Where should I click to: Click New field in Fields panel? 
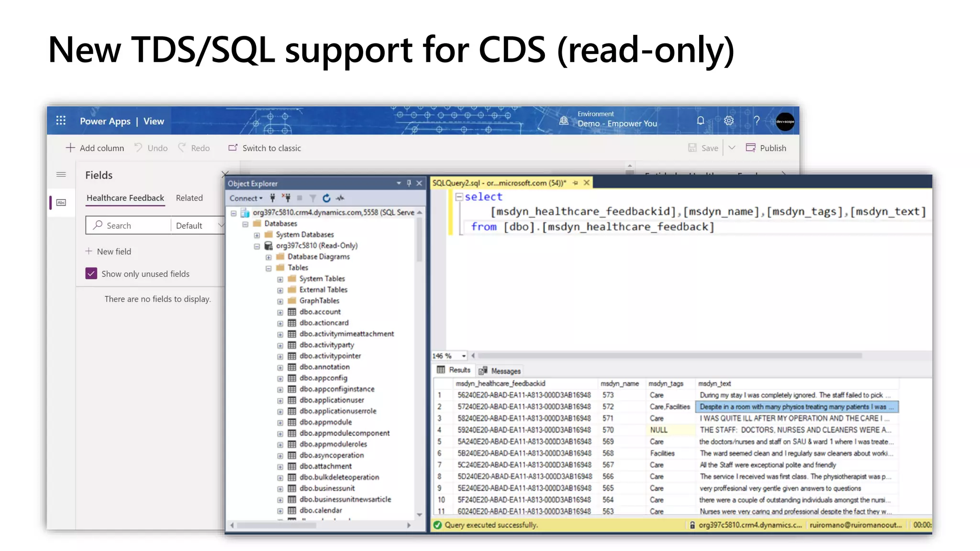[108, 251]
